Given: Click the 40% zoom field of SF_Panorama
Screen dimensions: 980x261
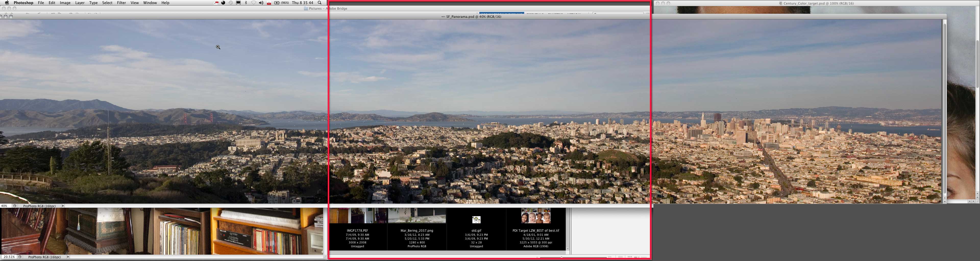Looking at the screenshot, I should (5, 206).
